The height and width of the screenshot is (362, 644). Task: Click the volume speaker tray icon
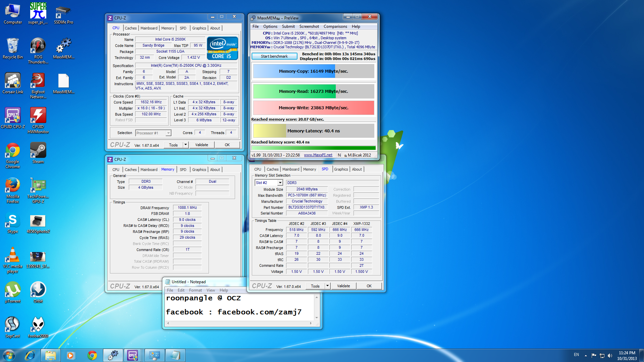pyautogui.click(x=610, y=355)
